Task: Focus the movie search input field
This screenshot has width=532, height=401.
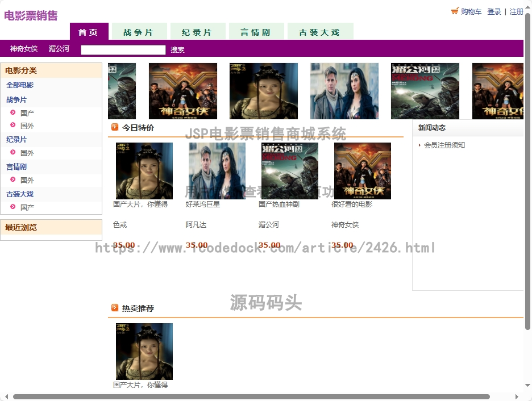Action: tap(123, 50)
